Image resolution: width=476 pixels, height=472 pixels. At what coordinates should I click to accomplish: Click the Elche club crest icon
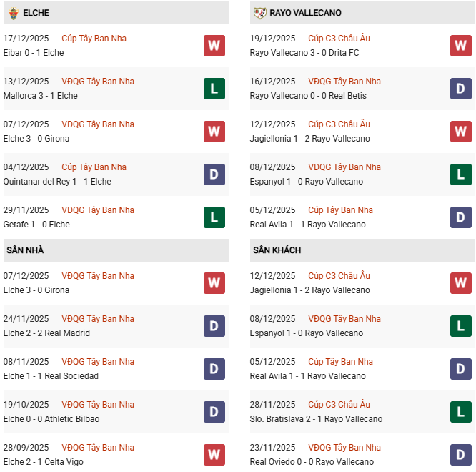(14, 13)
